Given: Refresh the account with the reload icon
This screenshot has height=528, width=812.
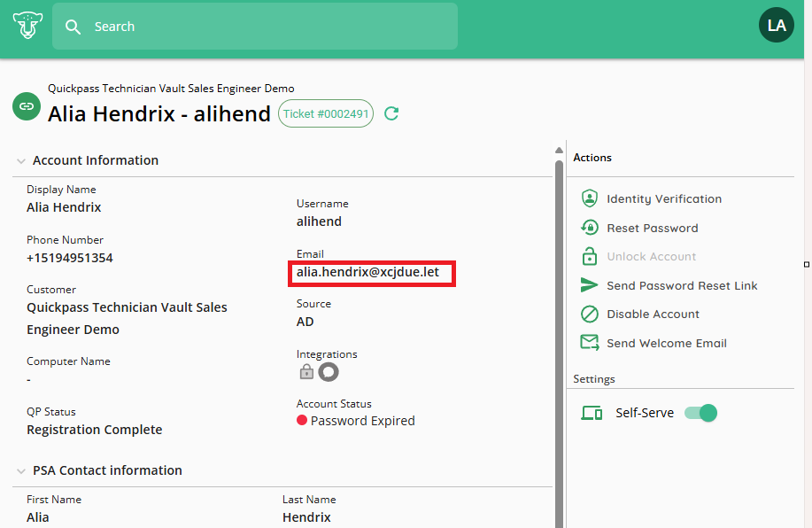Looking at the screenshot, I should tap(391, 113).
